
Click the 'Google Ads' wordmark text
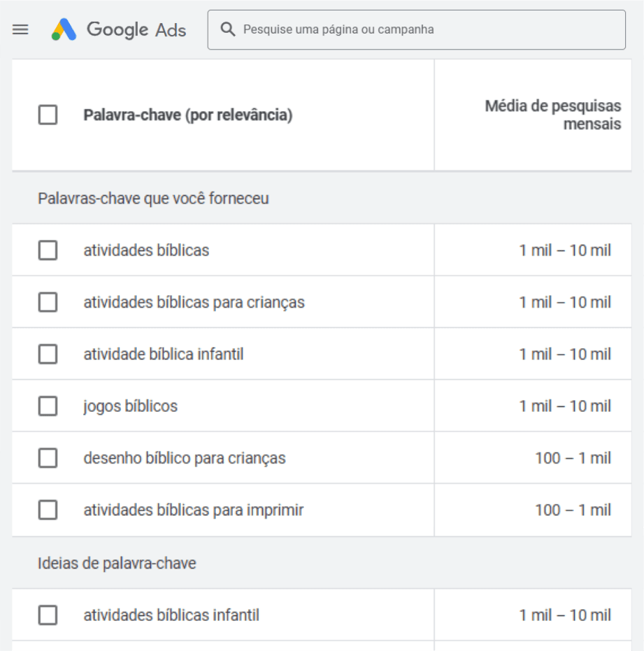tap(136, 29)
